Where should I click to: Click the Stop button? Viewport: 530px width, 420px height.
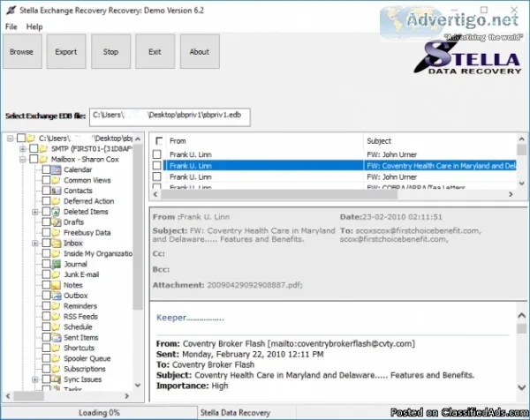click(x=111, y=51)
